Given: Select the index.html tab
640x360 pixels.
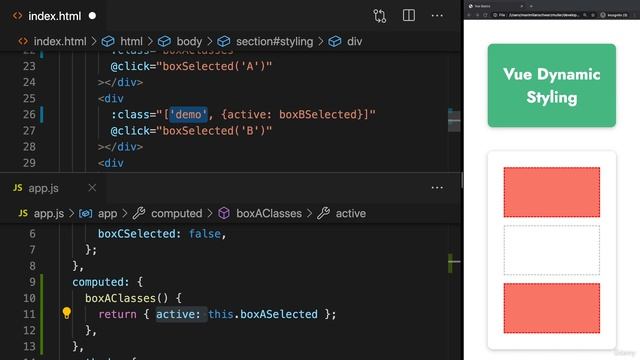Looking at the screenshot, I should pos(53,16).
